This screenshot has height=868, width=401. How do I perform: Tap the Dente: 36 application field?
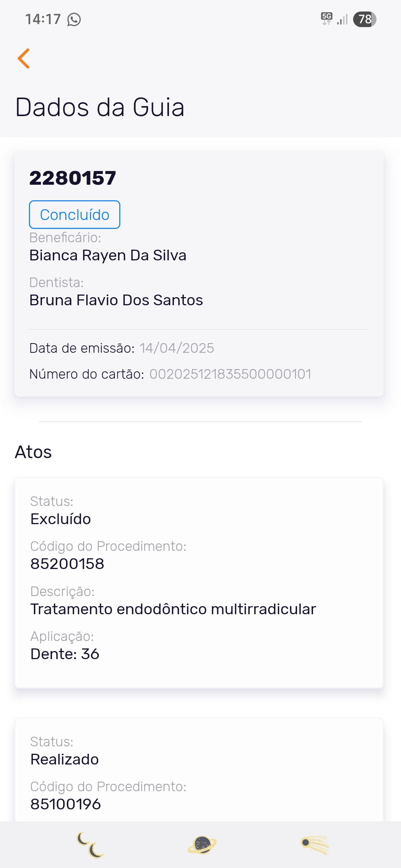tap(65, 654)
